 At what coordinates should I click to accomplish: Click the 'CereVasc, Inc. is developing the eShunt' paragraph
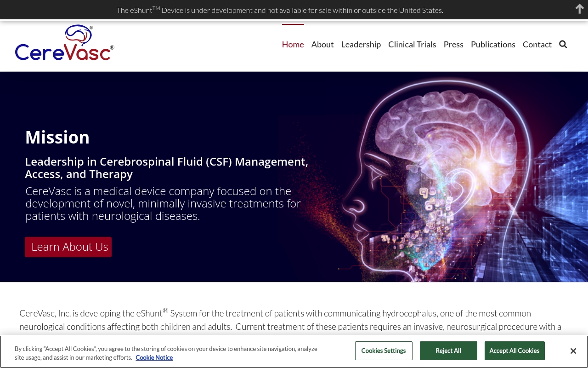[290, 320]
